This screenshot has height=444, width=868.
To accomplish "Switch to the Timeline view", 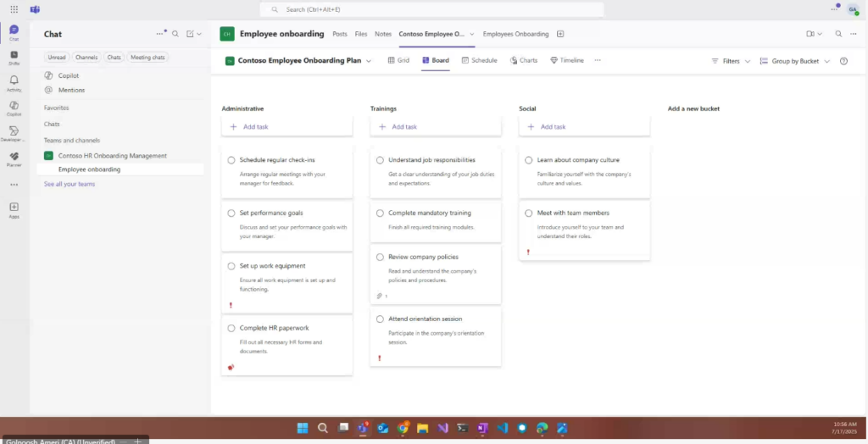I will pyautogui.click(x=567, y=60).
